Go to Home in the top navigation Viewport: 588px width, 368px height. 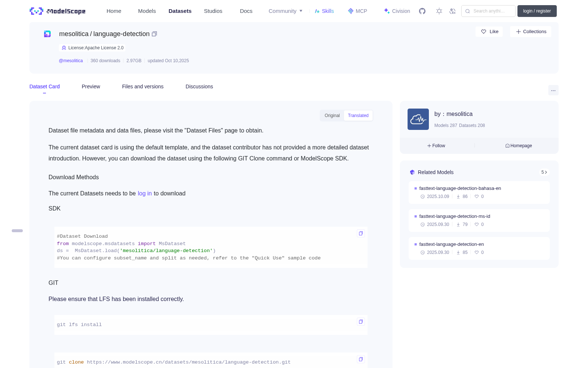coord(114,11)
